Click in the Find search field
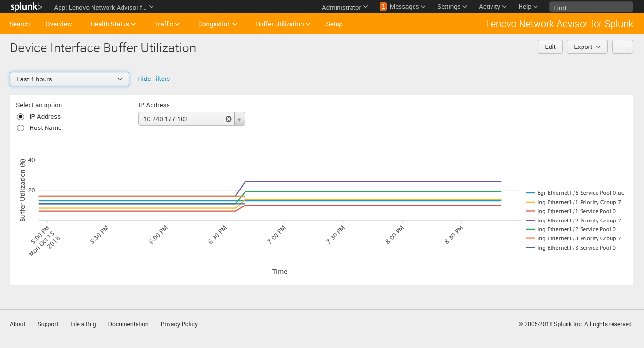The width and height of the screenshot is (644, 348). pos(591,7)
